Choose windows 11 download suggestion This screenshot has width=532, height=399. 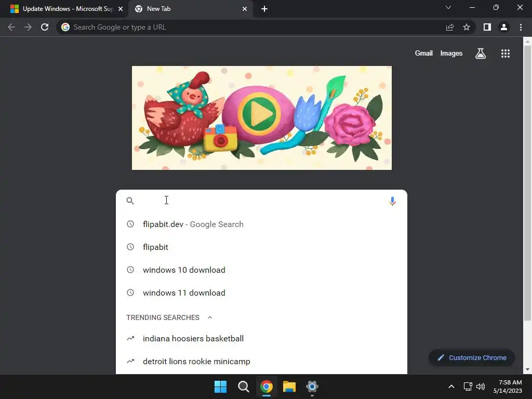pyautogui.click(x=261, y=293)
